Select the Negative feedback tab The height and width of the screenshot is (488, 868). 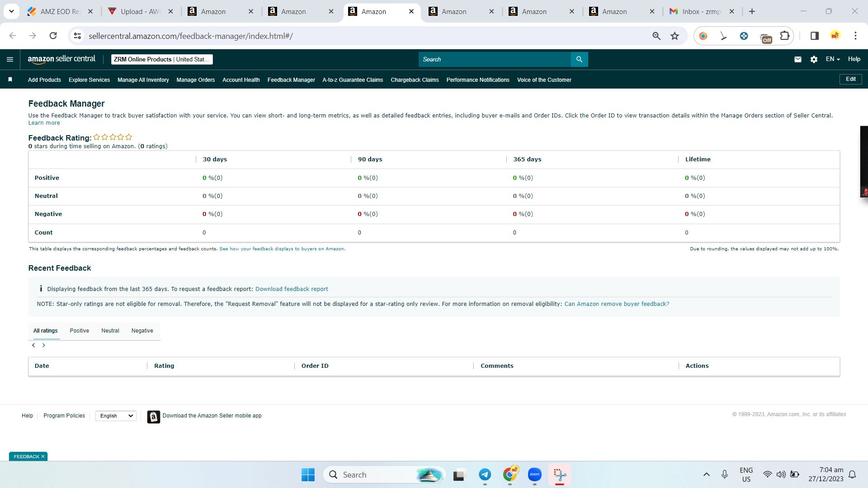click(142, 331)
